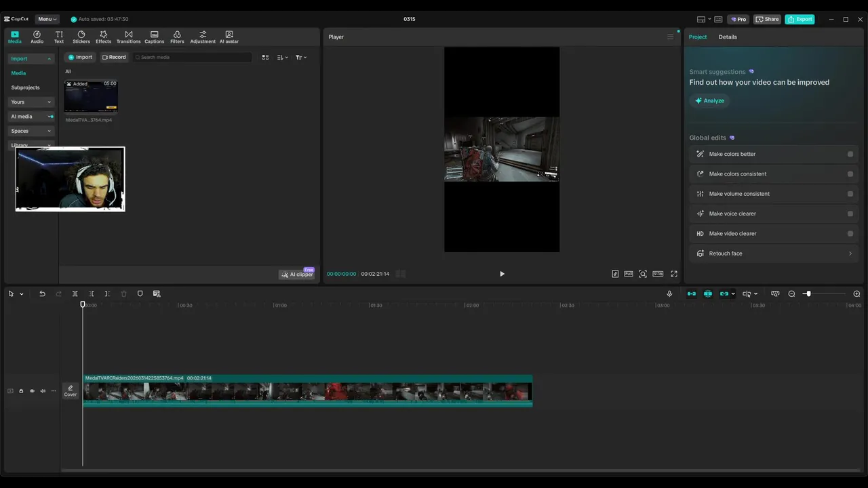
Task: Select Subprojects in the sidebar
Action: click(x=25, y=87)
